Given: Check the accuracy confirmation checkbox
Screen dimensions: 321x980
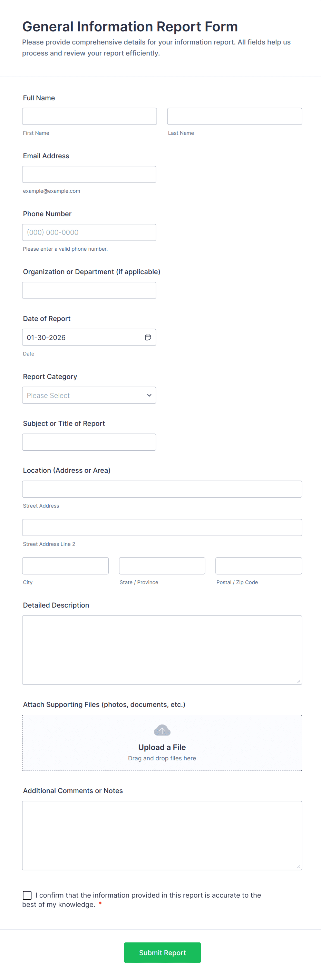Looking at the screenshot, I should (27, 895).
